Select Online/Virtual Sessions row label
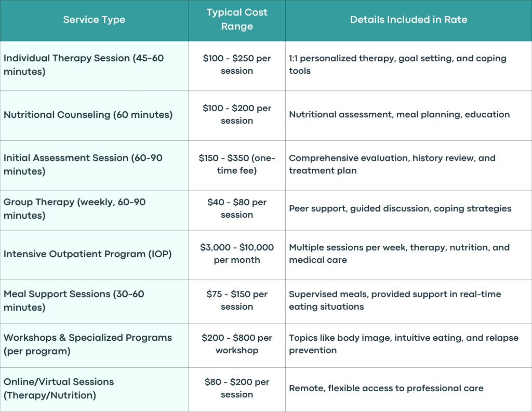Viewport: 532px width, 412px height. 94,390
